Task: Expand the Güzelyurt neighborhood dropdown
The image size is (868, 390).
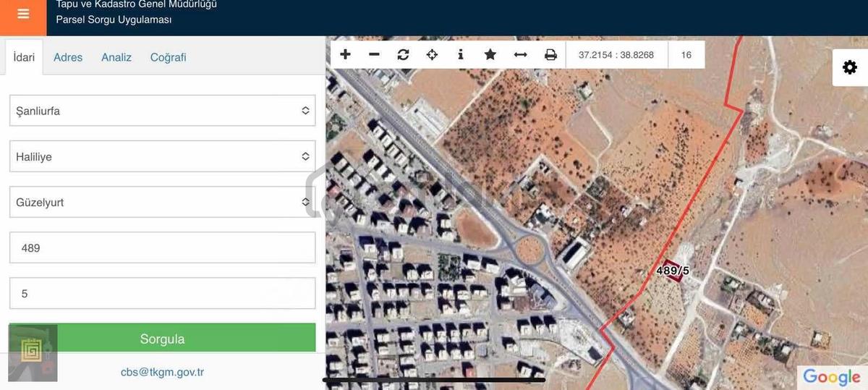Action: coord(163,202)
